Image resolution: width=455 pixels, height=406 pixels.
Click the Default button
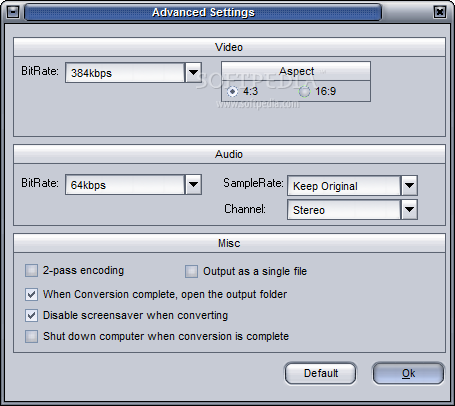point(320,373)
